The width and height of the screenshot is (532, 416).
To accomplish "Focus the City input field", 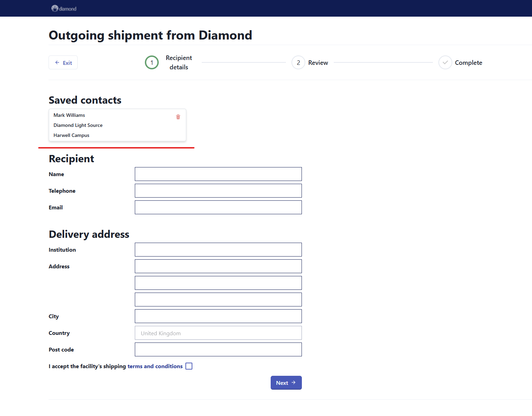I will (218, 316).
